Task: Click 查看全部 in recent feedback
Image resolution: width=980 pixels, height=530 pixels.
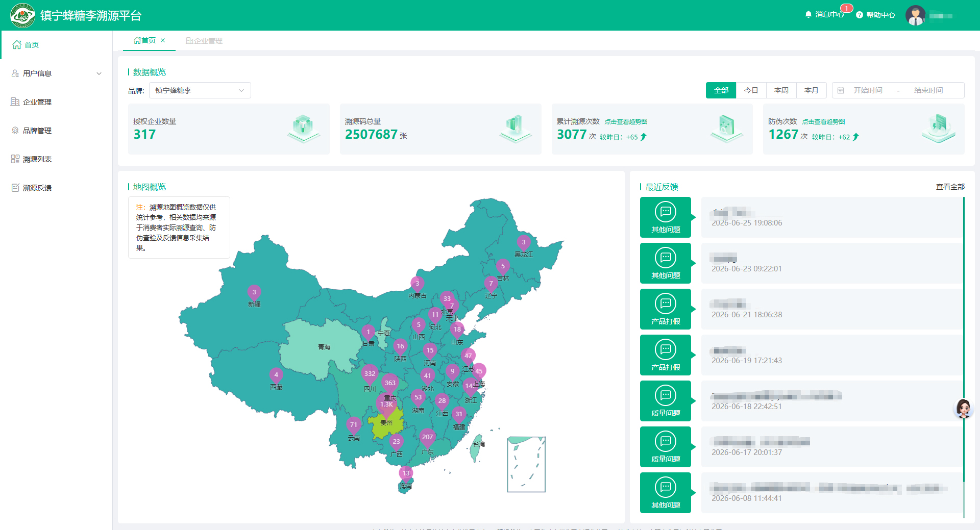Action: click(x=950, y=187)
